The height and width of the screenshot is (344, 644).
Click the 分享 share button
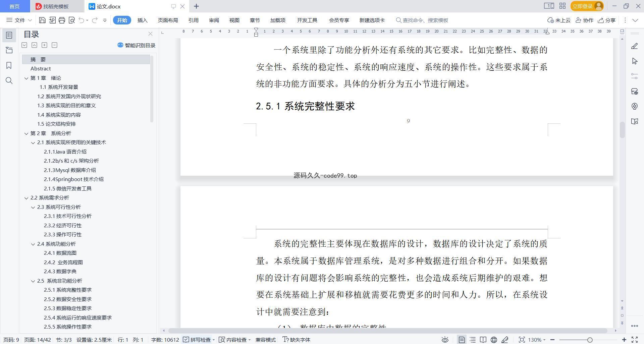(x=607, y=20)
